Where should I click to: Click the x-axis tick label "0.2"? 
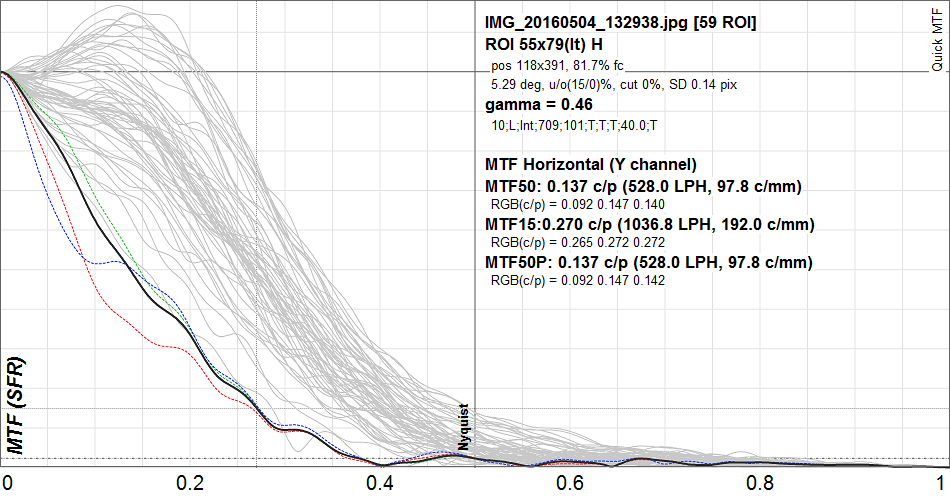(x=190, y=483)
